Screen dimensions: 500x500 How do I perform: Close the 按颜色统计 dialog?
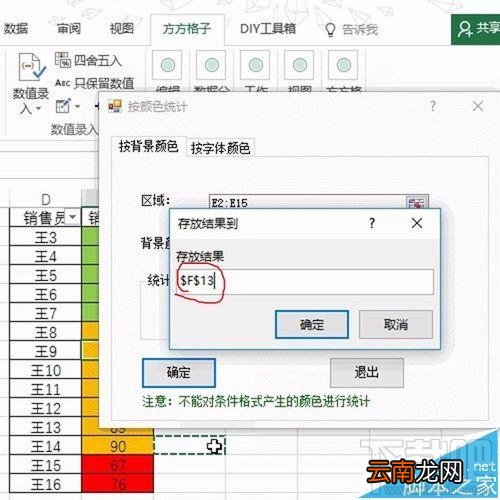(x=478, y=106)
